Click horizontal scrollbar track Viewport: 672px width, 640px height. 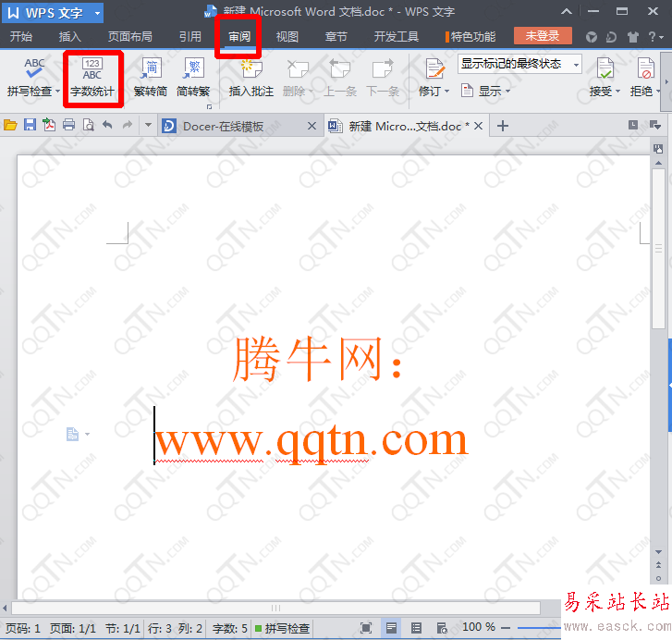[275, 608]
